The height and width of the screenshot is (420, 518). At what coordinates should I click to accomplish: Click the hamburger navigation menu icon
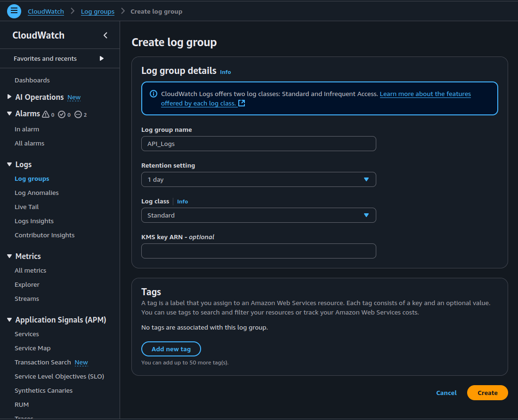point(14,11)
